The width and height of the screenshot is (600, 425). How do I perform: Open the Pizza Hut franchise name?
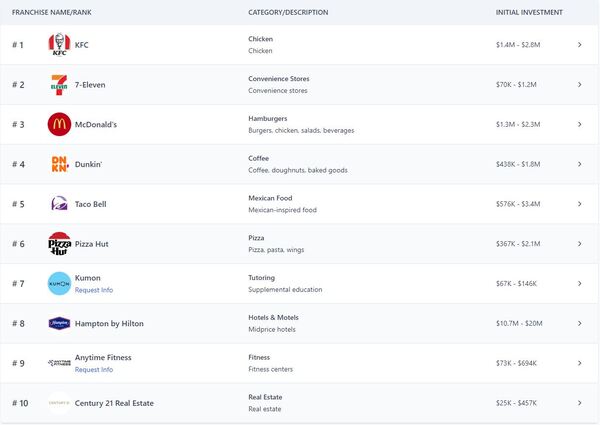(91, 244)
